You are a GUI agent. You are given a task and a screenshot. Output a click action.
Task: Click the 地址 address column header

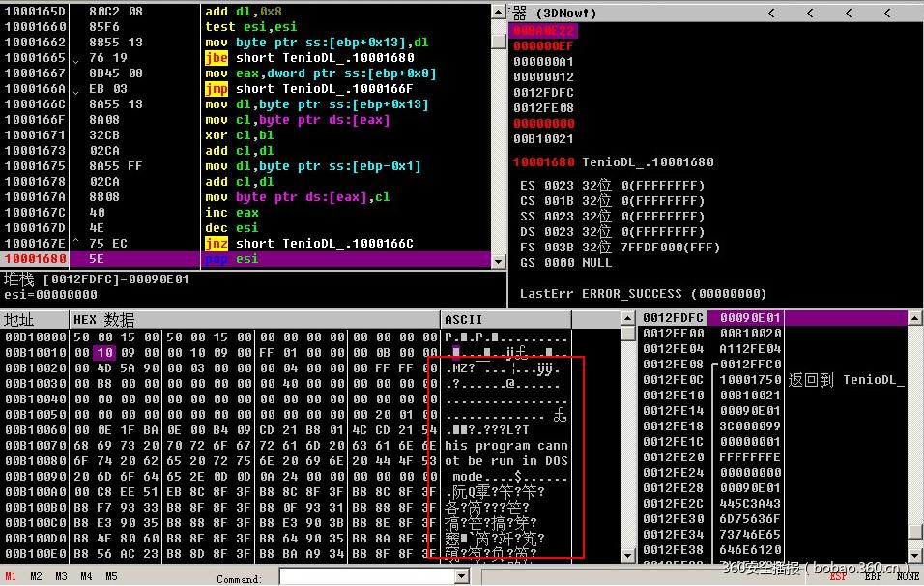coord(34,319)
